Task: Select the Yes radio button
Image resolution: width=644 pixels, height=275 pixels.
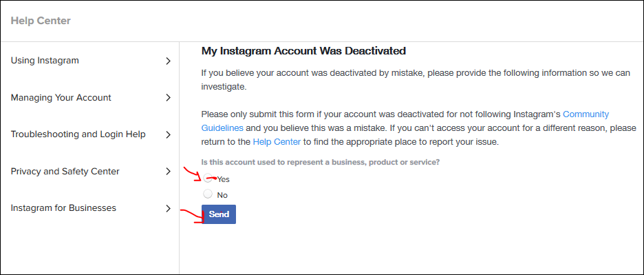Action: tap(208, 178)
